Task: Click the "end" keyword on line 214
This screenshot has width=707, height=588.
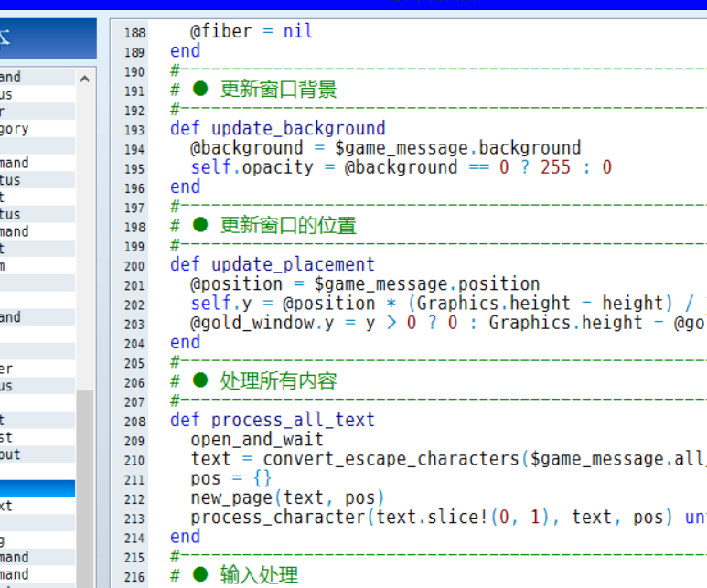Action: (185, 536)
